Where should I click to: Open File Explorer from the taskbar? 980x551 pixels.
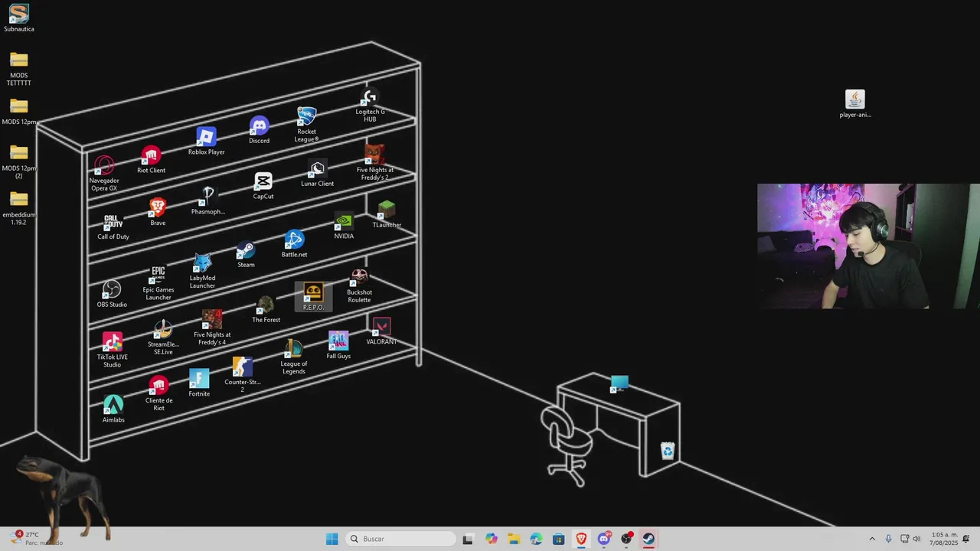513,539
